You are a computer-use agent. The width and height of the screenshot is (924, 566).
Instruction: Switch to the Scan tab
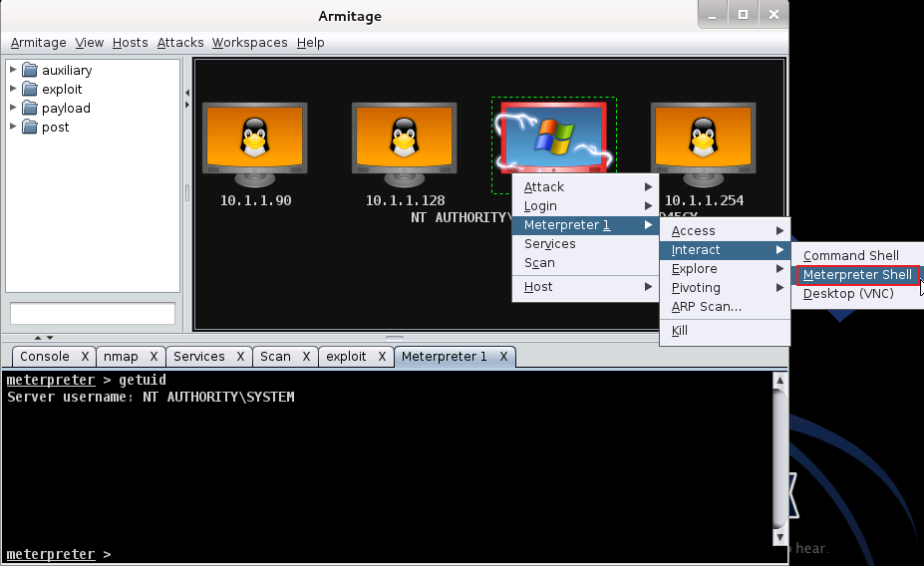275,357
